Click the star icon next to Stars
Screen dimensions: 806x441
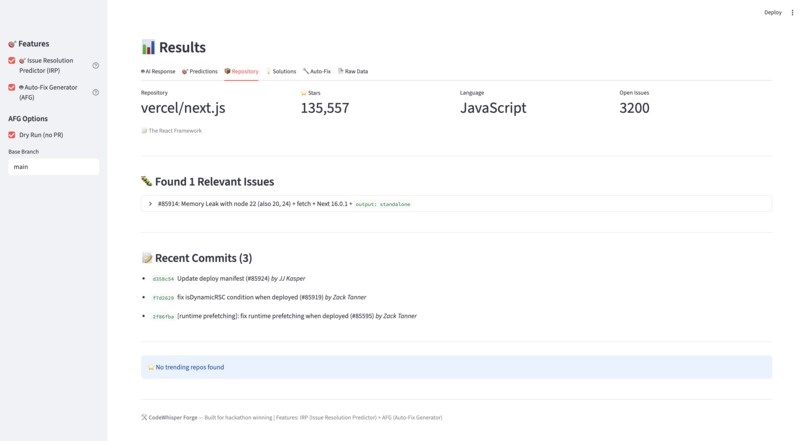303,93
